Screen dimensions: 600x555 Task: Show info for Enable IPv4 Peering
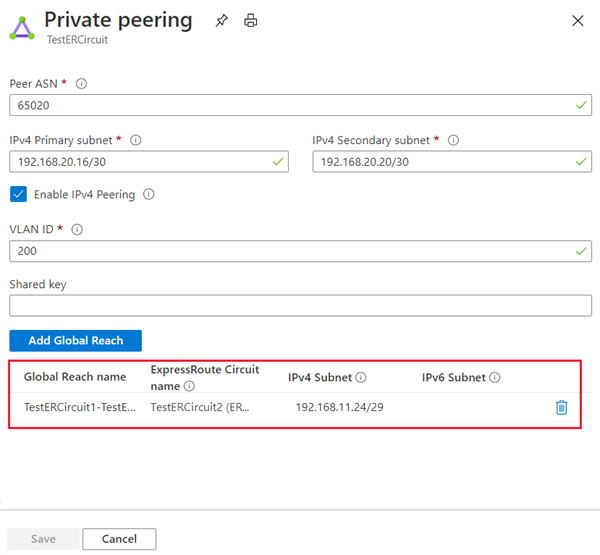tap(148, 194)
